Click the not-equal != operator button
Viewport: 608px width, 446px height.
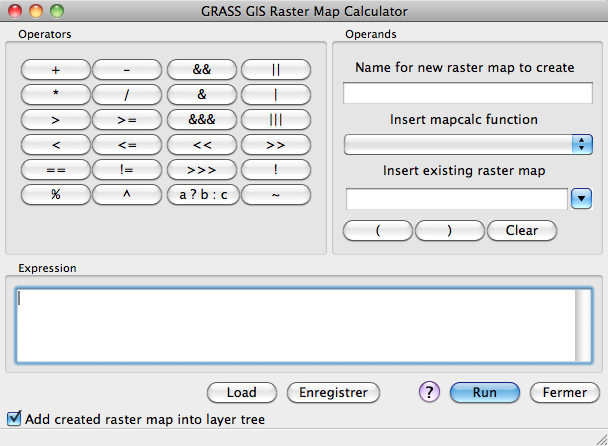(127, 170)
